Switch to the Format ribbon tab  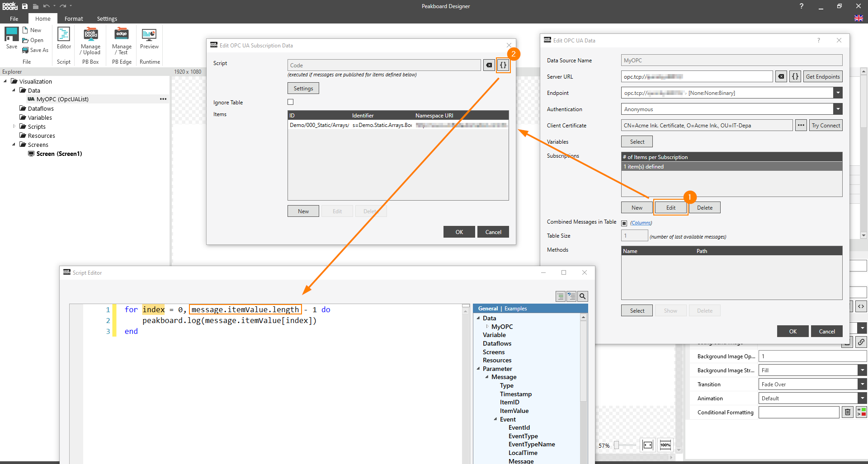tap(74, 19)
